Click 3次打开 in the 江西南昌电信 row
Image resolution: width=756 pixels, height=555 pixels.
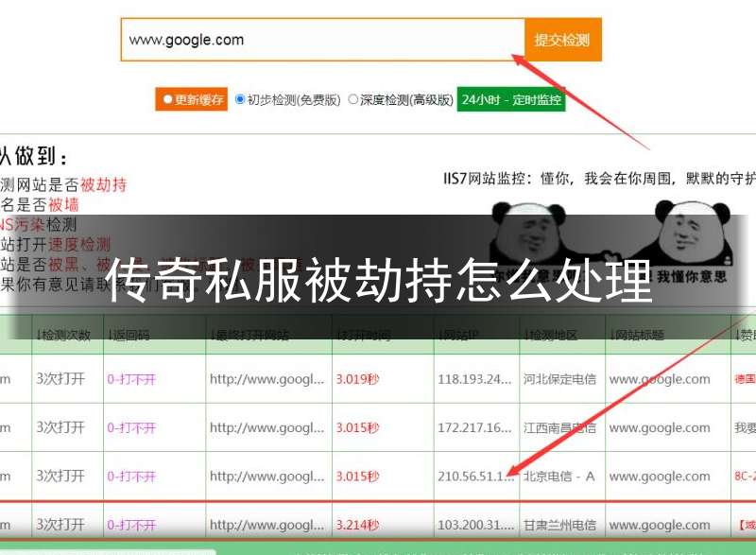(x=60, y=427)
